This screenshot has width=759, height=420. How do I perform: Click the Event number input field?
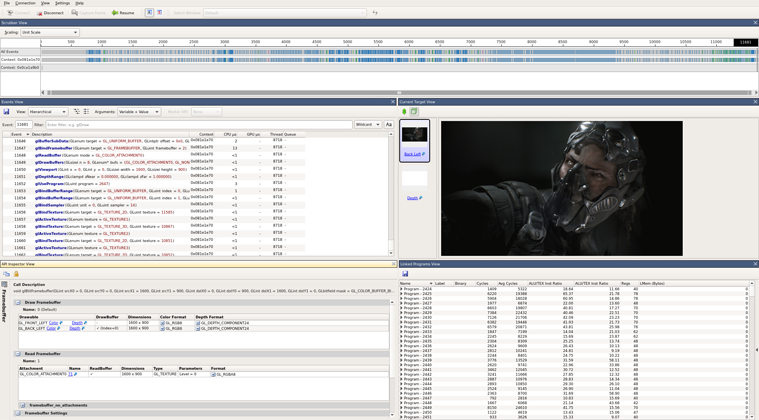tap(24, 125)
